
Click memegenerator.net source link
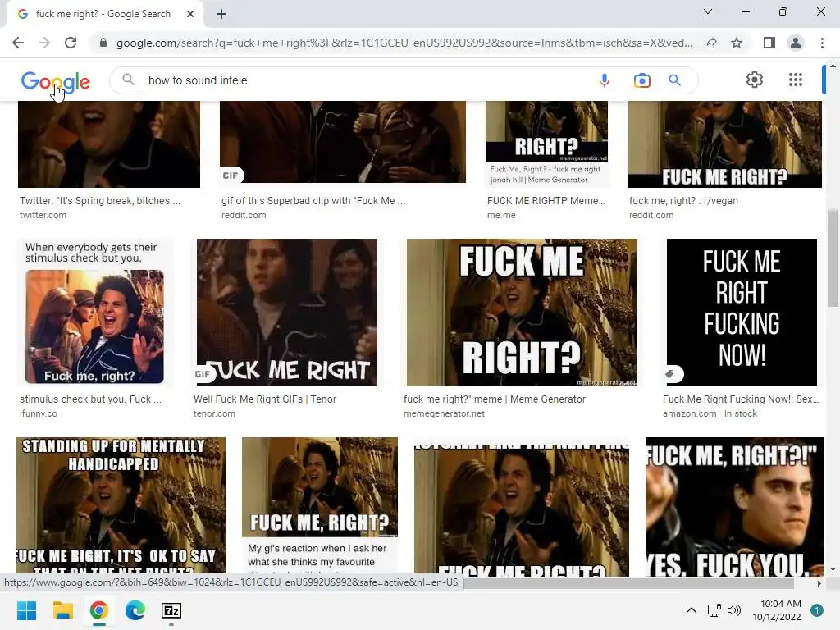coord(444,413)
